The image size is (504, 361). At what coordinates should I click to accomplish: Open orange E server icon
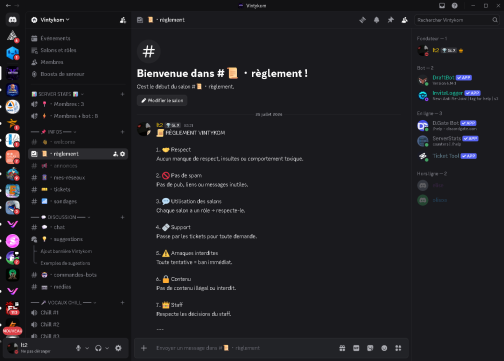coord(13,191)
